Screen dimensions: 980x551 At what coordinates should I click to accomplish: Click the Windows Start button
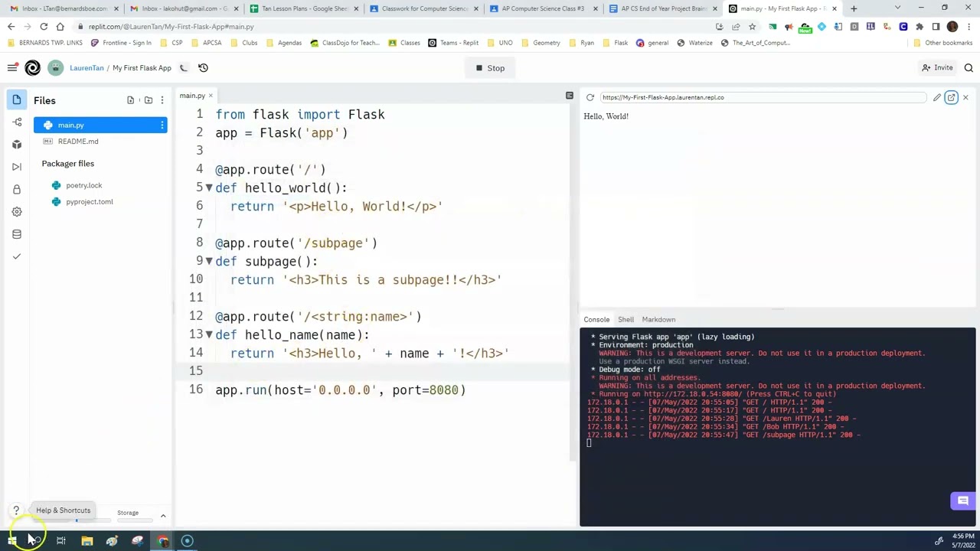click(11, 541)
